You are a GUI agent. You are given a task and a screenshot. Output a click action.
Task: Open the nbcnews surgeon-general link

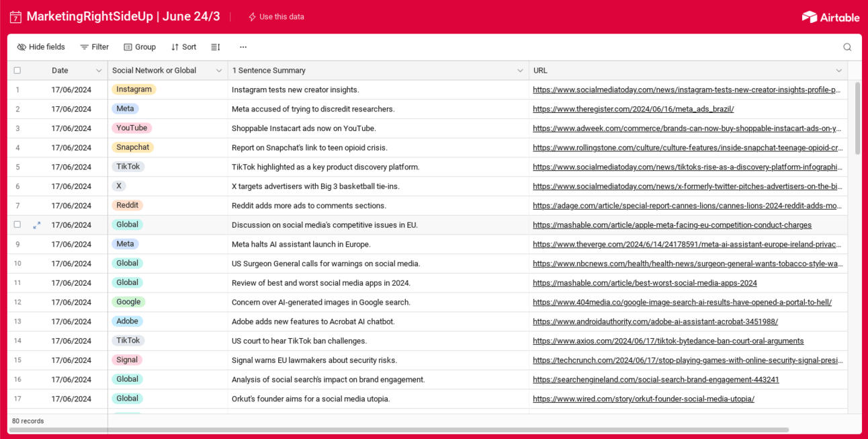click(687, 264)
